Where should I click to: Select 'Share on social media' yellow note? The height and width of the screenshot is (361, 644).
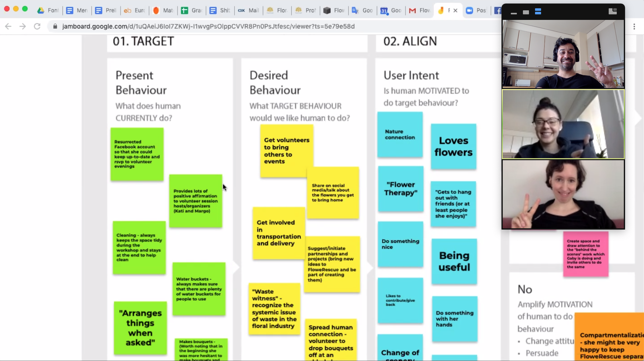333,193
